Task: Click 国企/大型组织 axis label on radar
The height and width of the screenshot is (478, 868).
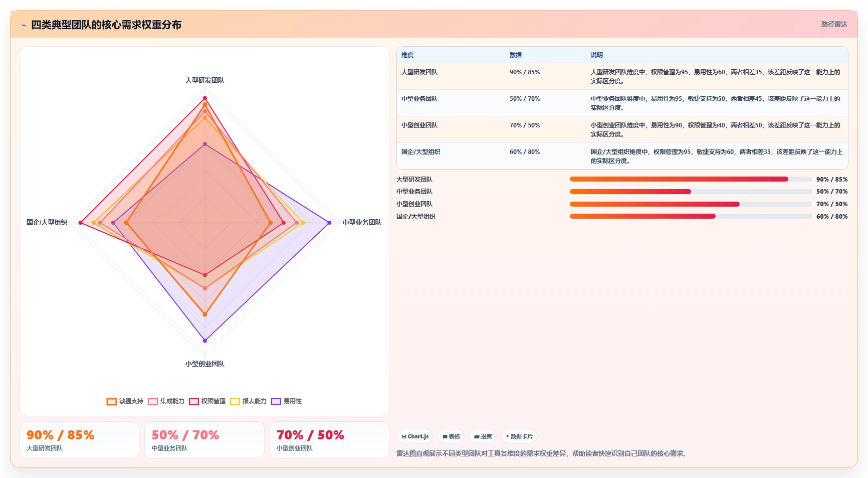Action: [47, 222]
